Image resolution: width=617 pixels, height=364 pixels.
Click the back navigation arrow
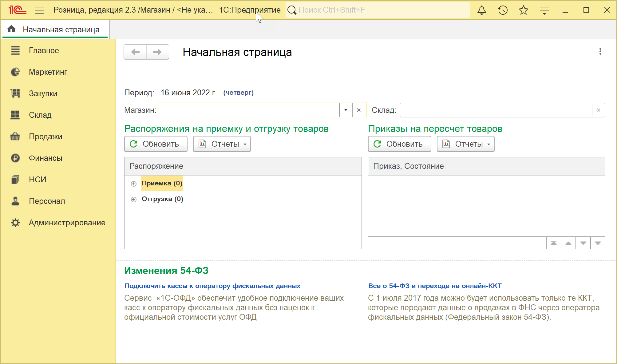pos(135,52)
